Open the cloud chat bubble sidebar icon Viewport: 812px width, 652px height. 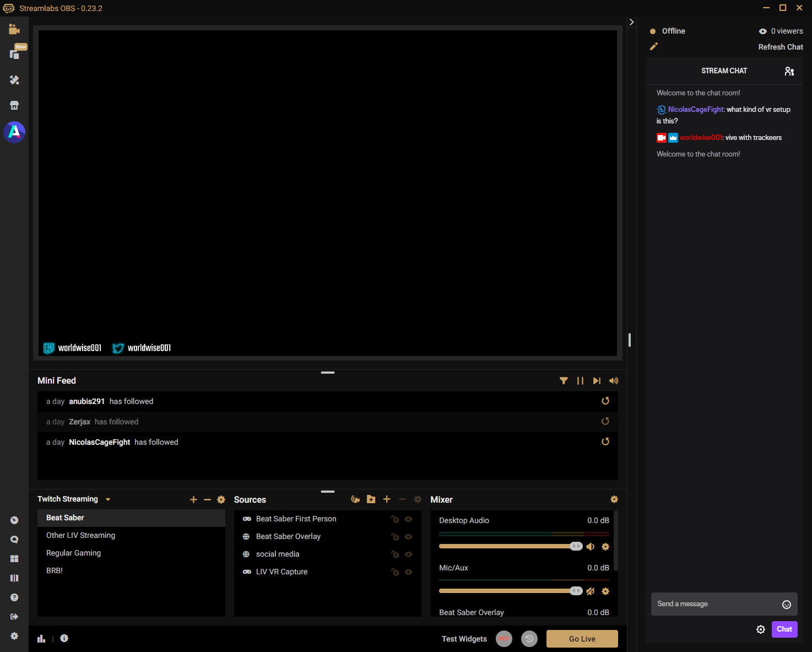[x=14, y=540]
